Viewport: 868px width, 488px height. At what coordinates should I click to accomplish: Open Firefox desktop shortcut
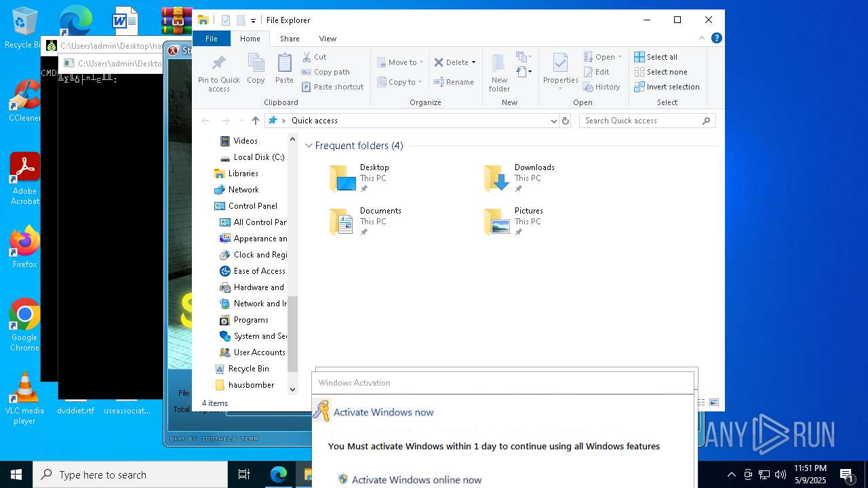(x=24, y=247)
